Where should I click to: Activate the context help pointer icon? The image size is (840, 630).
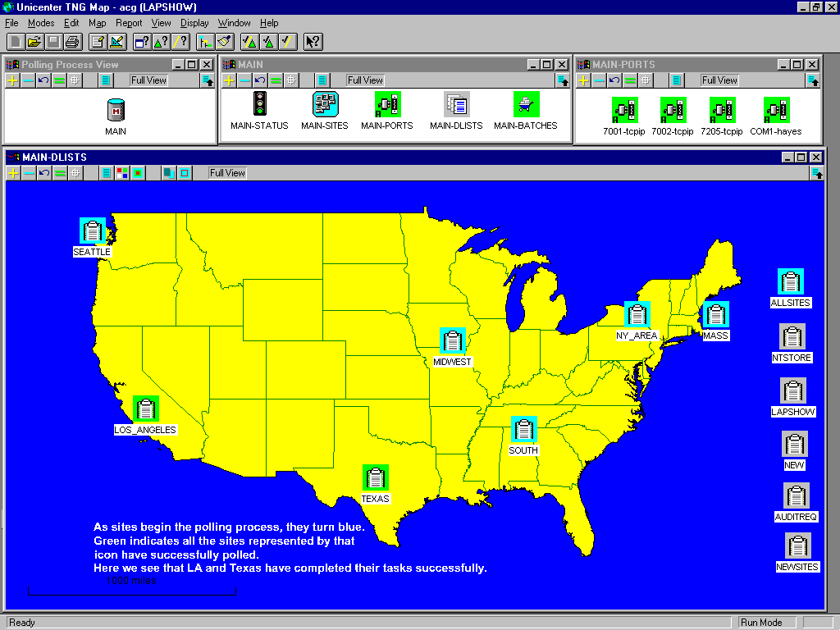click(313, 41)
